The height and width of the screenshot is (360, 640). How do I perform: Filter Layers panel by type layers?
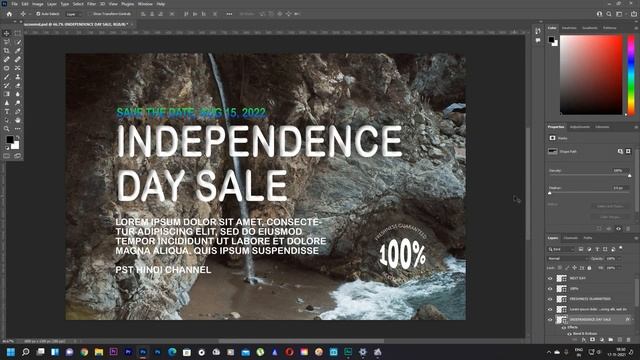(597, 249)
